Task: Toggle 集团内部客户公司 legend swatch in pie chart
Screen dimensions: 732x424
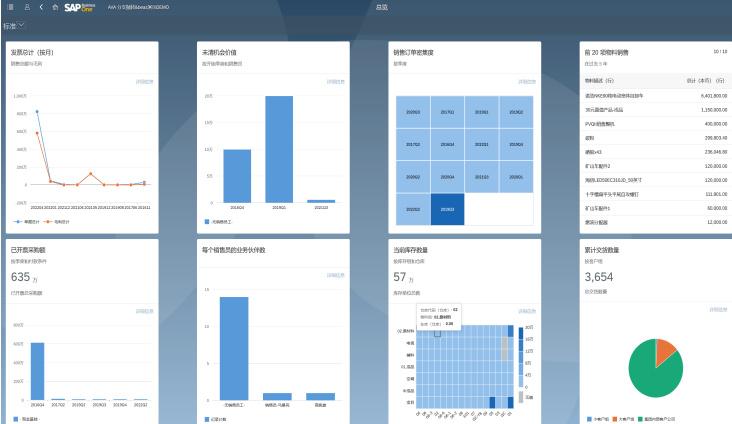Action: [640, 419]
